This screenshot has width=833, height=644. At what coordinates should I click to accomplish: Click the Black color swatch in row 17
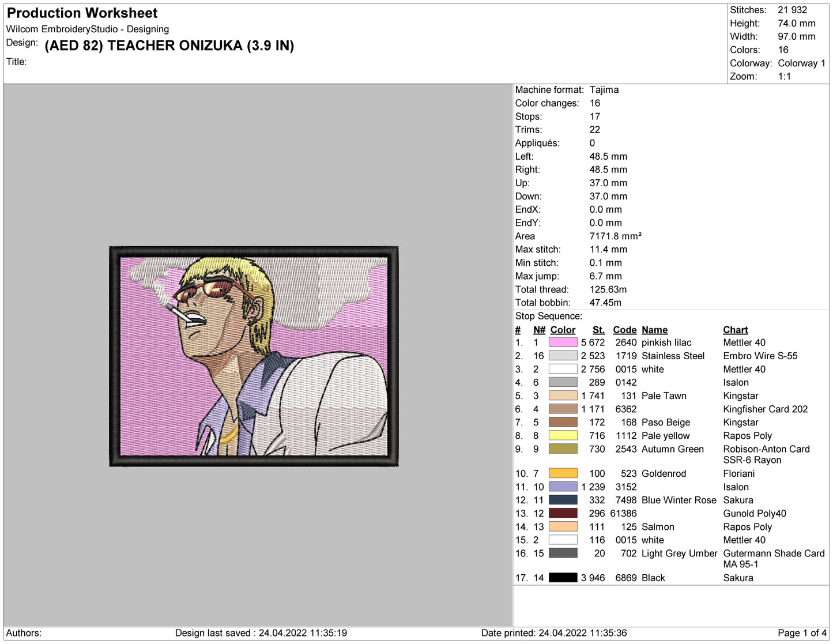tap(563, 578)
